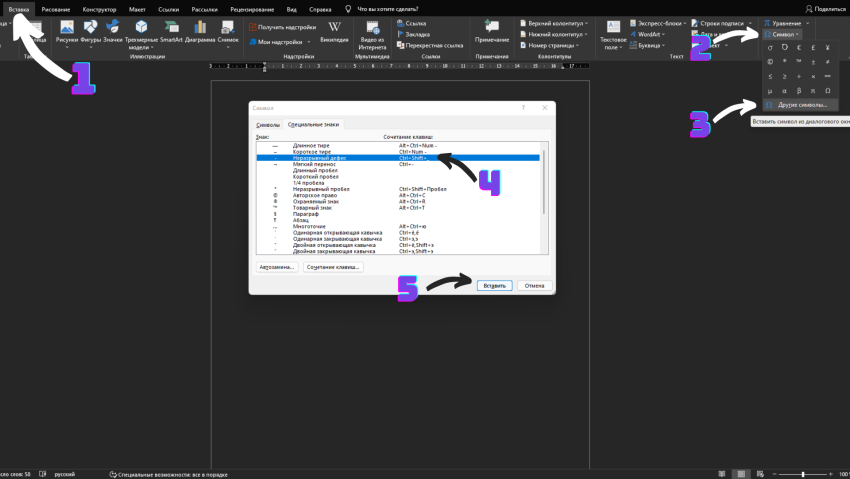Insert the greater-than-or-equal symbol
Viewport: 850px width, 479px height.
784,76
